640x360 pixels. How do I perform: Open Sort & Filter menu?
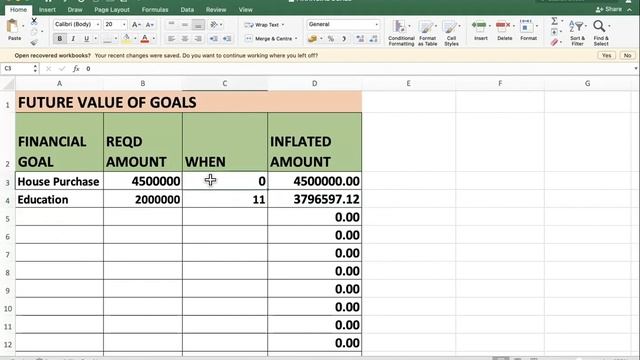[577, 33]
